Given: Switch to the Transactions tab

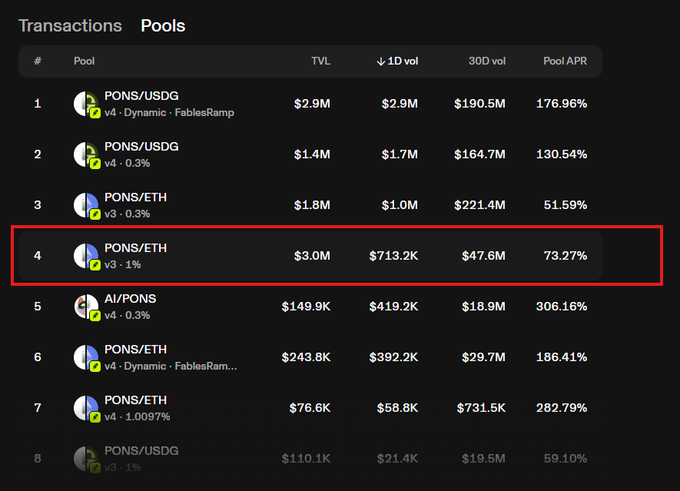Looking at the screenshot, I should (x=70, y=26).
